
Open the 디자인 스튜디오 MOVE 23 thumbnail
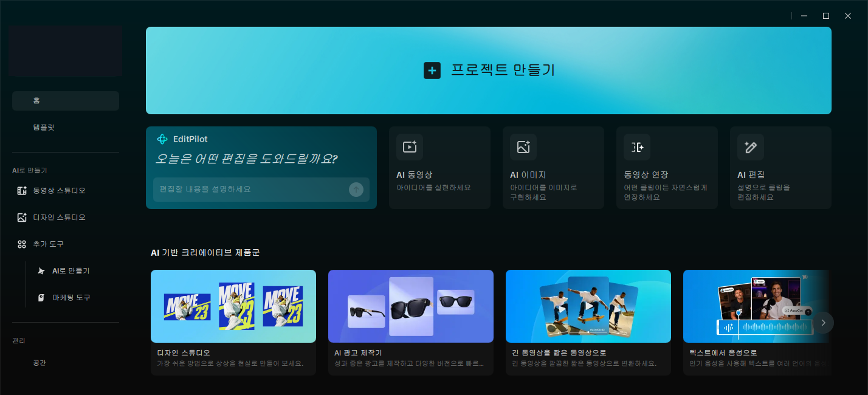click(233, 306)
